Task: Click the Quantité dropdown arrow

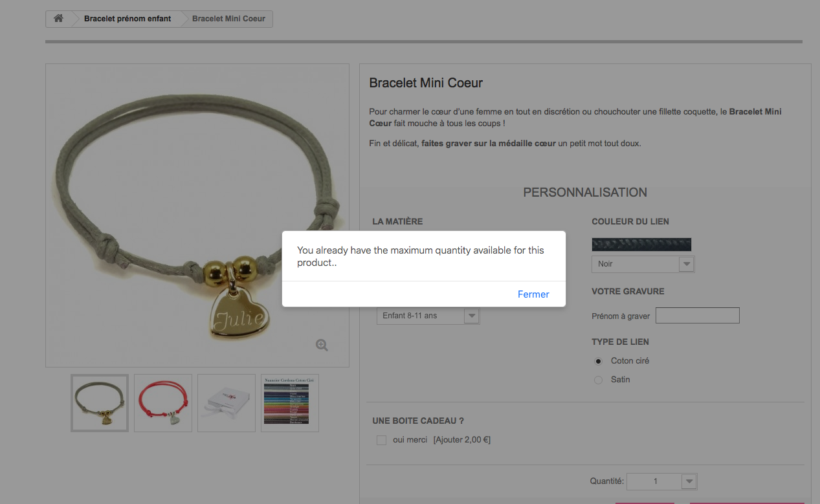Action: (x=689, y=481)
